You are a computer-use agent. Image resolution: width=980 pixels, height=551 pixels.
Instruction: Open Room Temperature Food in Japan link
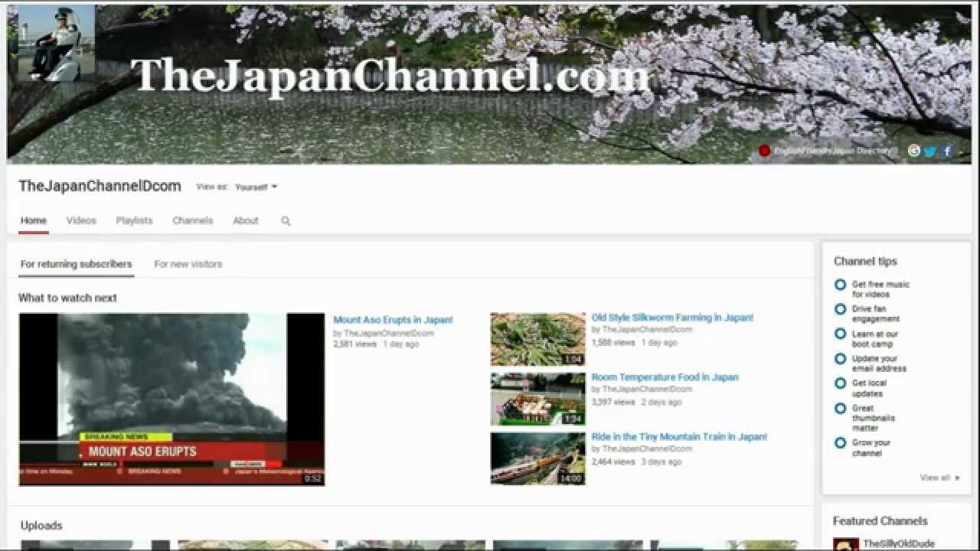pos(665,377)
